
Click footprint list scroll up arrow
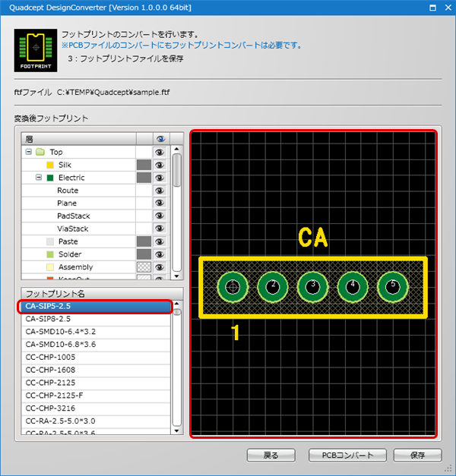coord(177,304)
